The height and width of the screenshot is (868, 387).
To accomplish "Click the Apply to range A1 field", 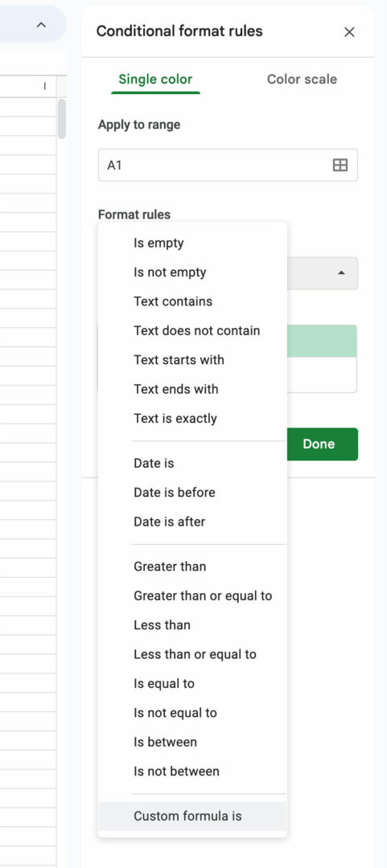I will 228,165.
